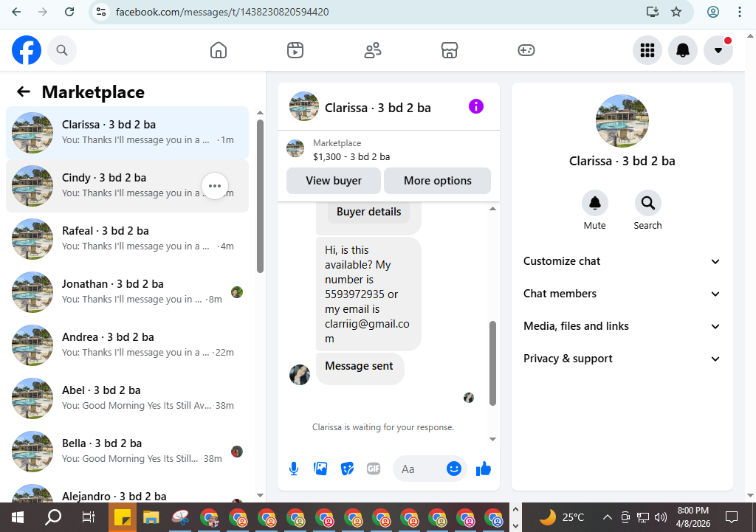Select the Rafeal · 3 bd 2 ba conversation
The image size is (756, 532).
point(127,239)
